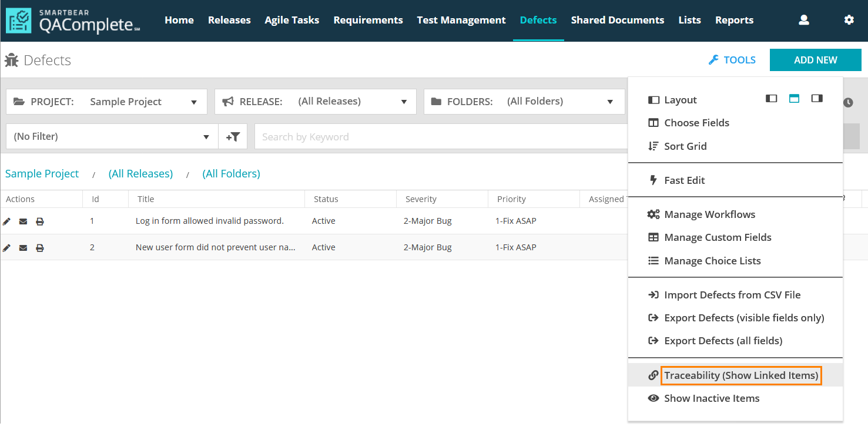Click the clock history icon
Image resolution: width=868 pixels, height=440 pixels.
tap(848, 102)
